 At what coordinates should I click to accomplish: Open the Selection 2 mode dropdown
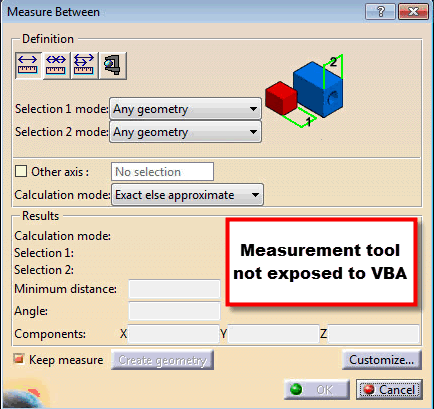(x=185, y=132)
